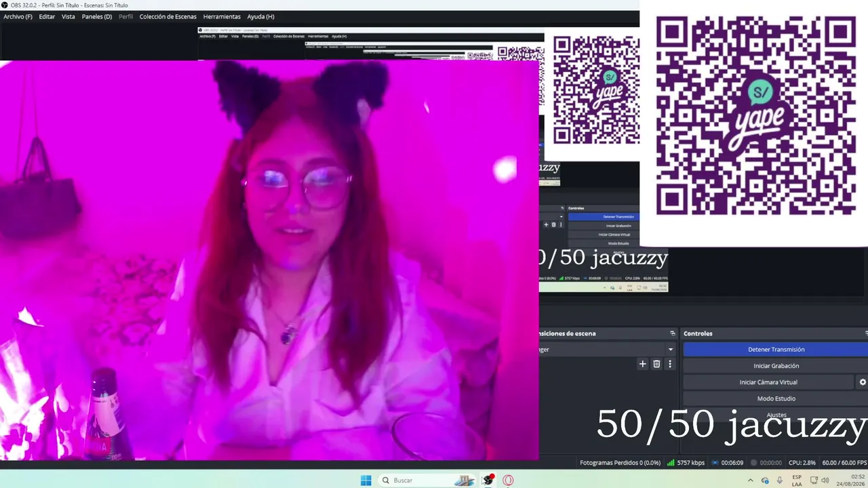This screenshot has width=868, height=488.
Task: Show hidden system tray icons
Action: (750, 481)
